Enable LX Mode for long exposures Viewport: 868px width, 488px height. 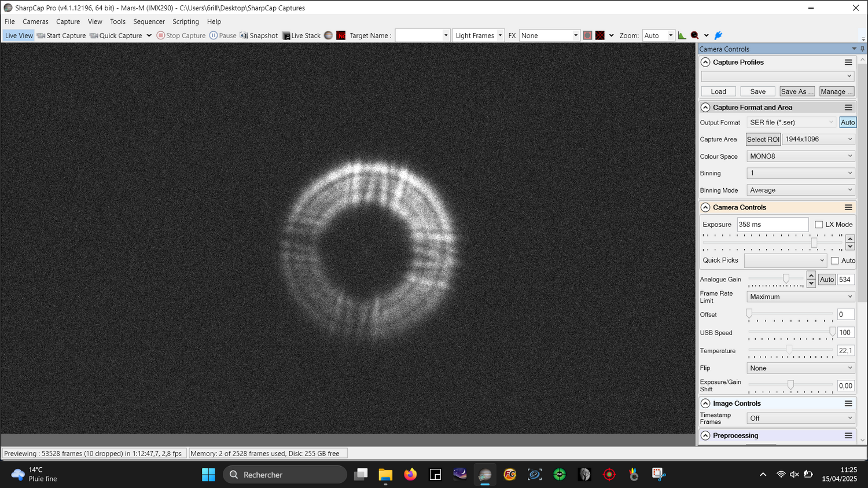pos(819,224)
